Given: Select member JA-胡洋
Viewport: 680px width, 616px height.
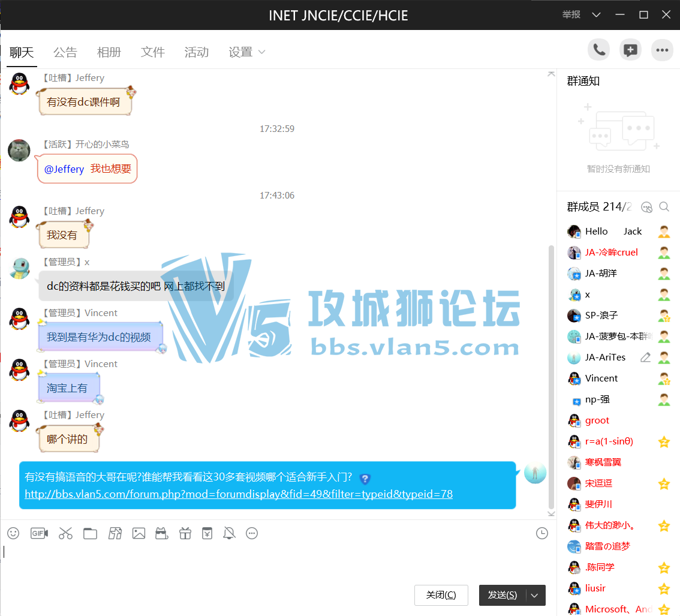Looking at the screenshot, I should coord(618,274).
